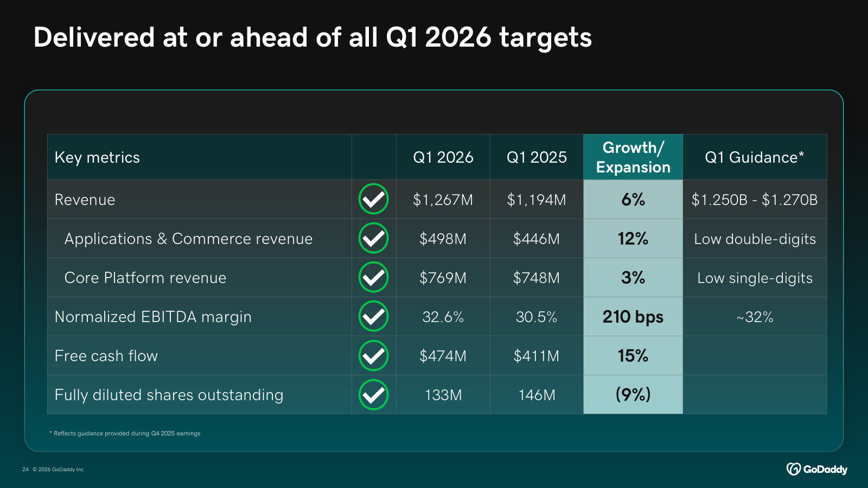The height and width of the screenshot is (488, 868).
Task: Click the '$1.250B - $1.270B' guidance cell
Action: coord(755,200)
